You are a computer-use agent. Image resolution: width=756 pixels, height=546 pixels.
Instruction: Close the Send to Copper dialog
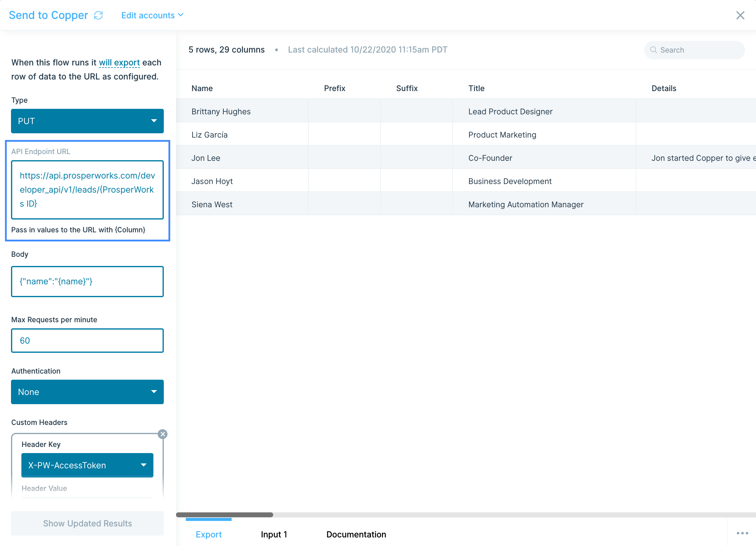click(740, 15)
